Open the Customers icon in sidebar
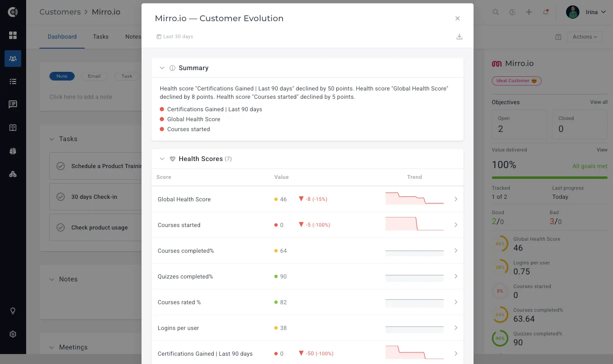Viewport: 613px width, 364px height. pos(13,59)
